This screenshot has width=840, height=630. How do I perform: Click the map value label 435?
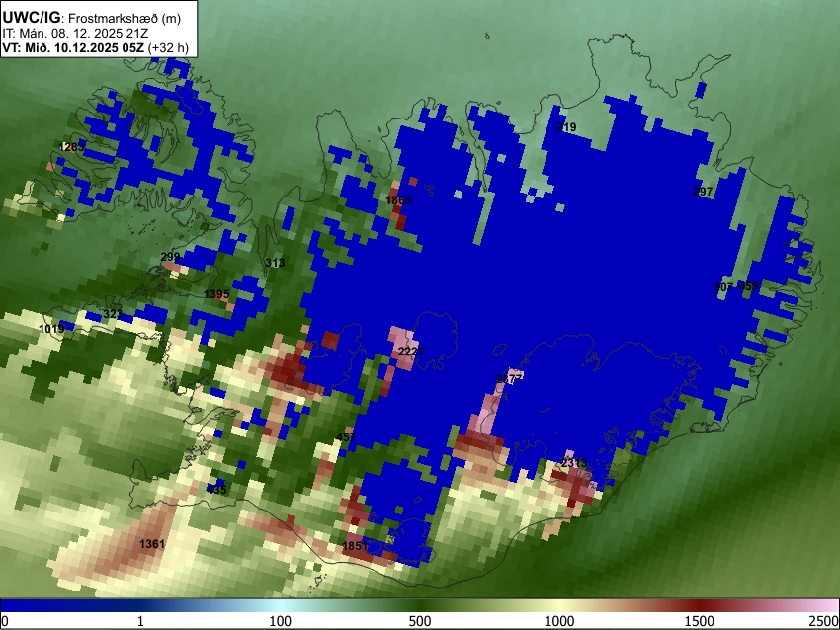point(217,490)
